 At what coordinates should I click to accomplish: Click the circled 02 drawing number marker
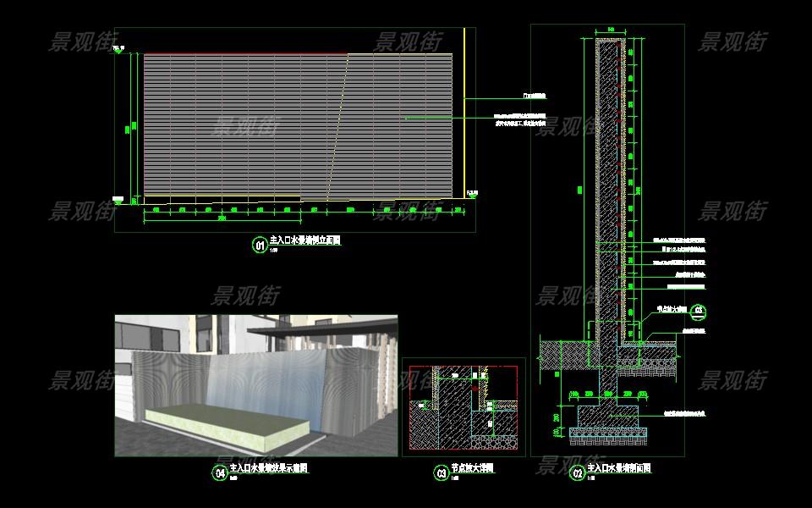579,472
